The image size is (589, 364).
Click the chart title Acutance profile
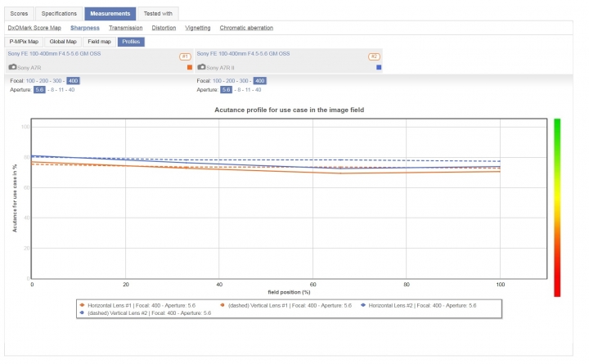tap(290, 110)
